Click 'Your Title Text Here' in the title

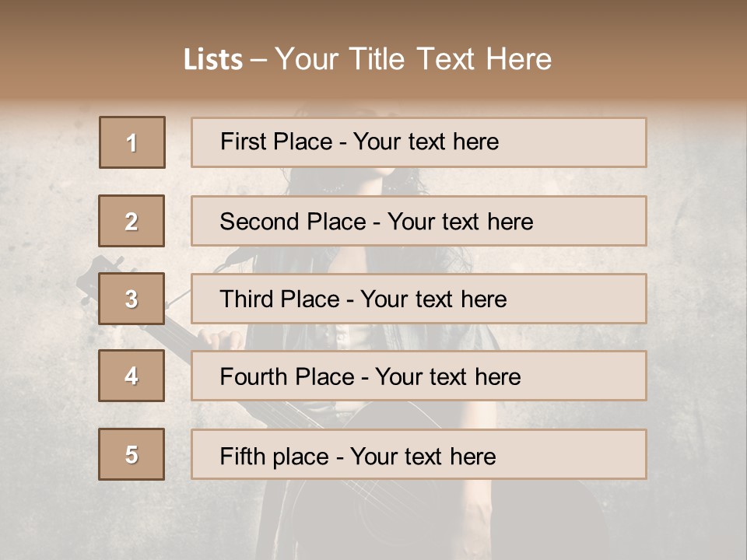[413, 59]
